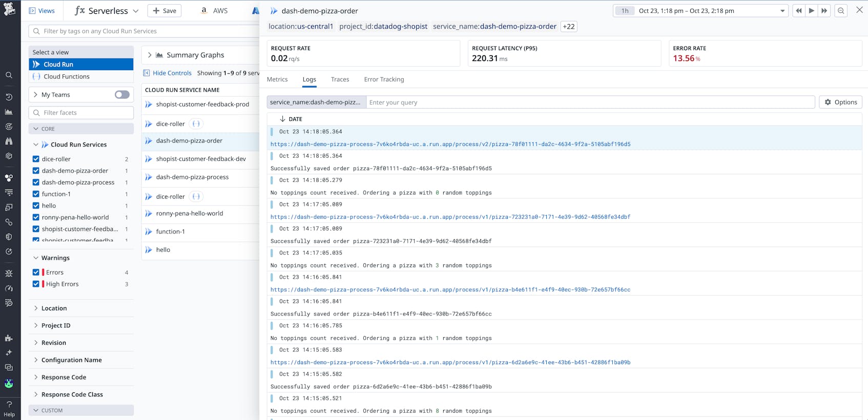Uncheck the High Errors checkbox
Image resolution: width=868 pixels, height=420 pixels.
coord(36,284)
